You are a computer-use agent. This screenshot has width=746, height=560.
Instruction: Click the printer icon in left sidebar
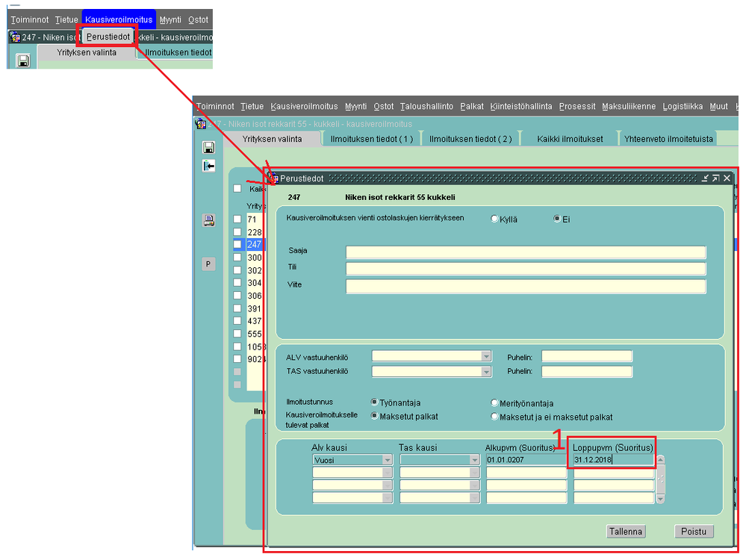pyautogui.click(x=208, y=220)
